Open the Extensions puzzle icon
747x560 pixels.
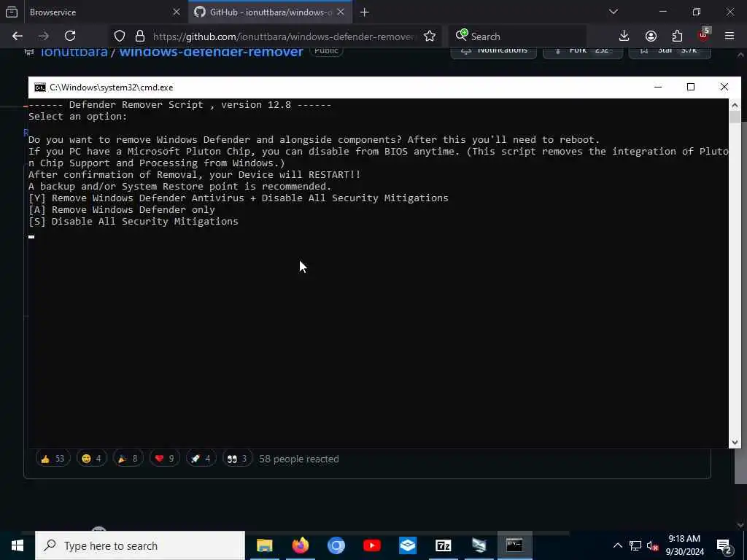pyautogui.click(x=677, y=36)
